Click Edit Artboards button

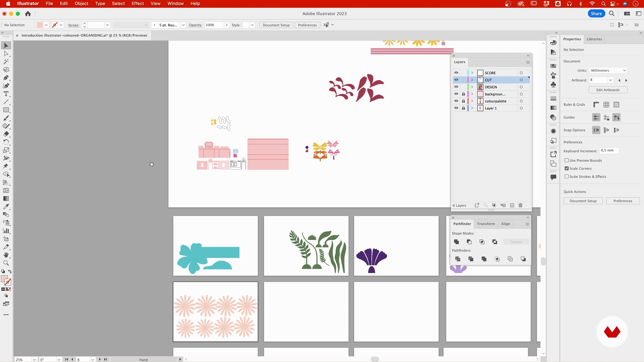tap(608, 90)
